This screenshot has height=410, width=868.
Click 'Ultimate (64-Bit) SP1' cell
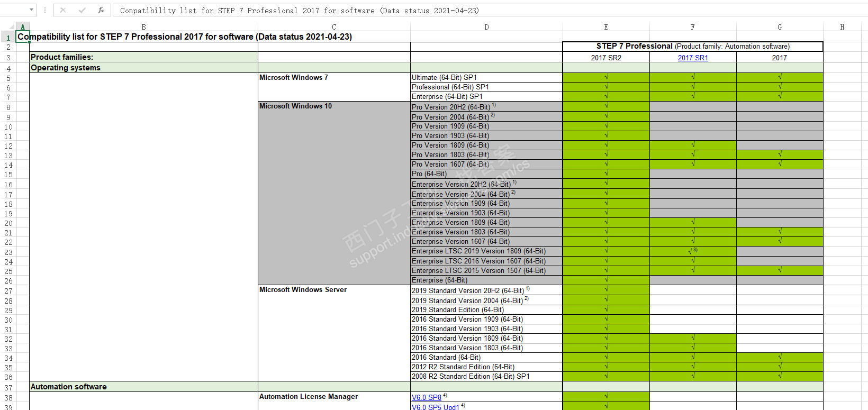click(x=486, y=77)
